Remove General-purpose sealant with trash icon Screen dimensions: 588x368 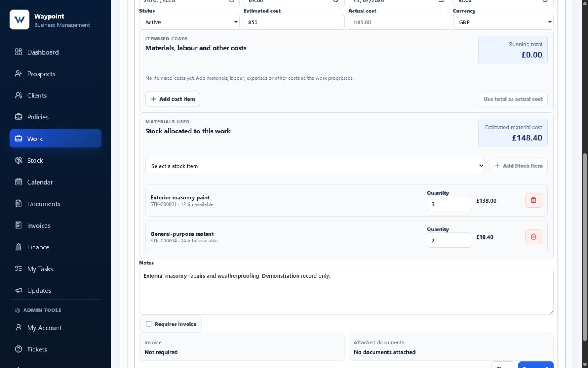[x=534, y=237]
